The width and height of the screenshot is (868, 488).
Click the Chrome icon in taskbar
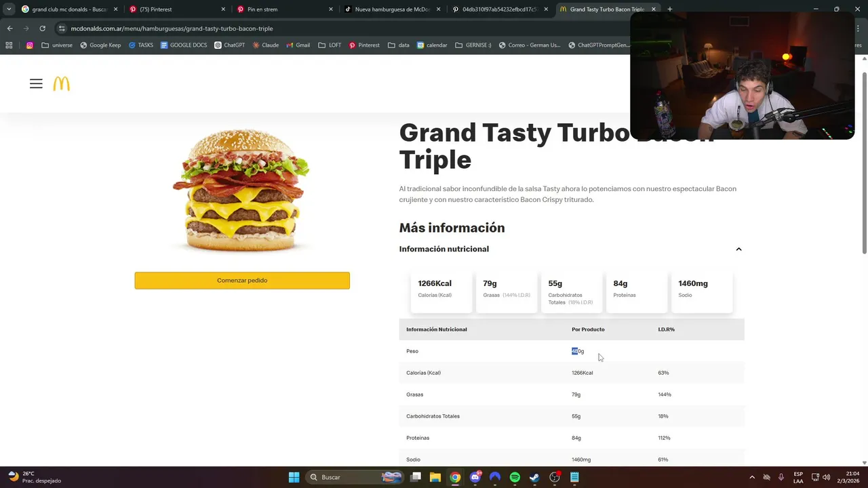click(x=455, y=477)
